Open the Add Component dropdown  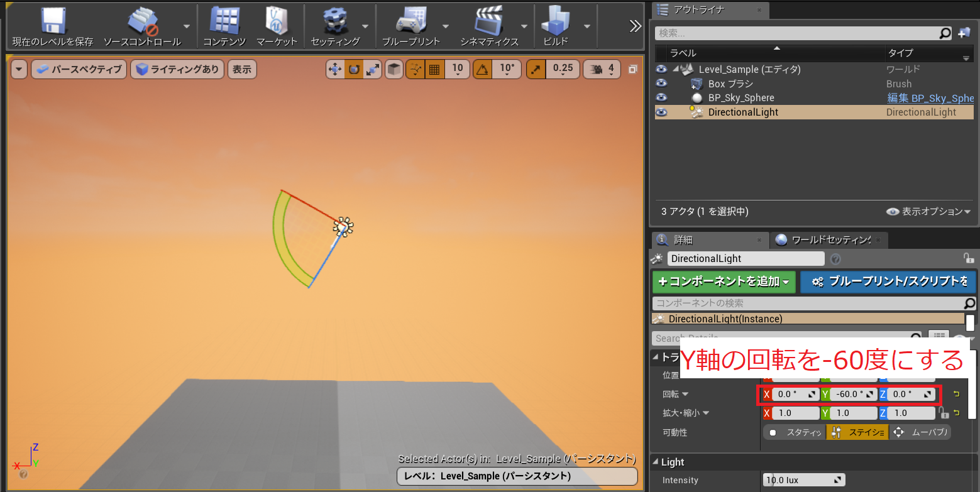coord(724,282)
